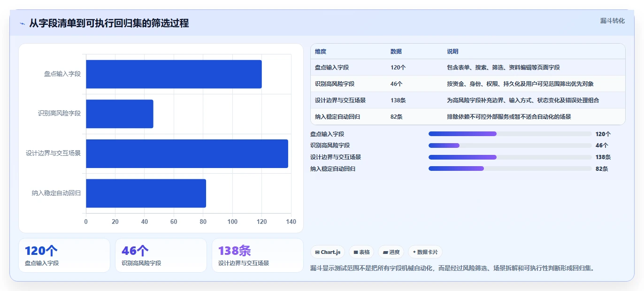Click the progress bar showing 46个

pos(510,145)
